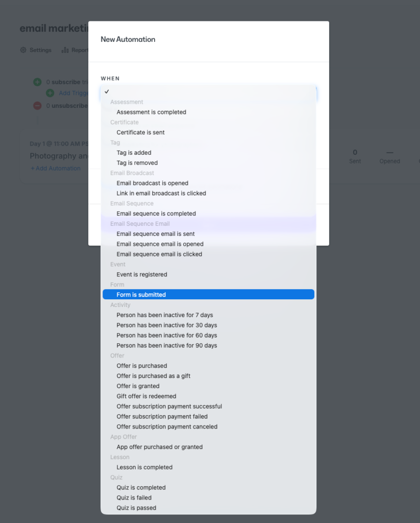Select Gift offer is redeemed option
420x523 pixels.
coord(146,396)
